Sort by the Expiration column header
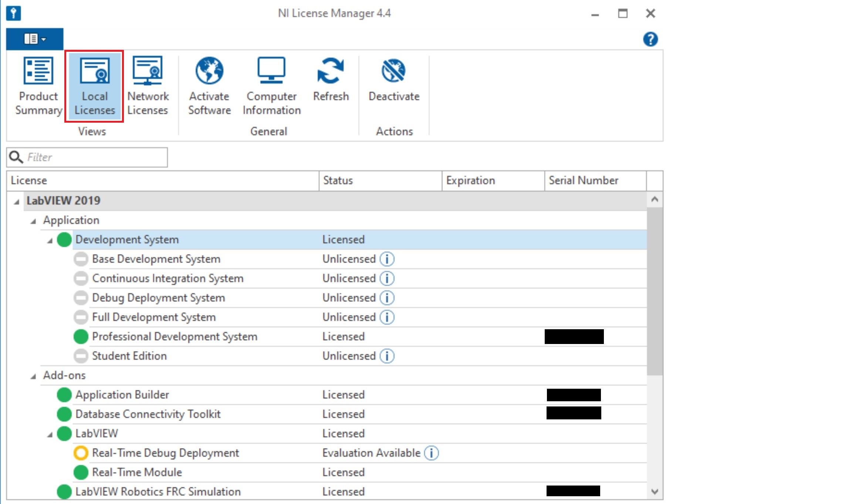The width and height of the screenshot is (852, 504). click(493, 181)
